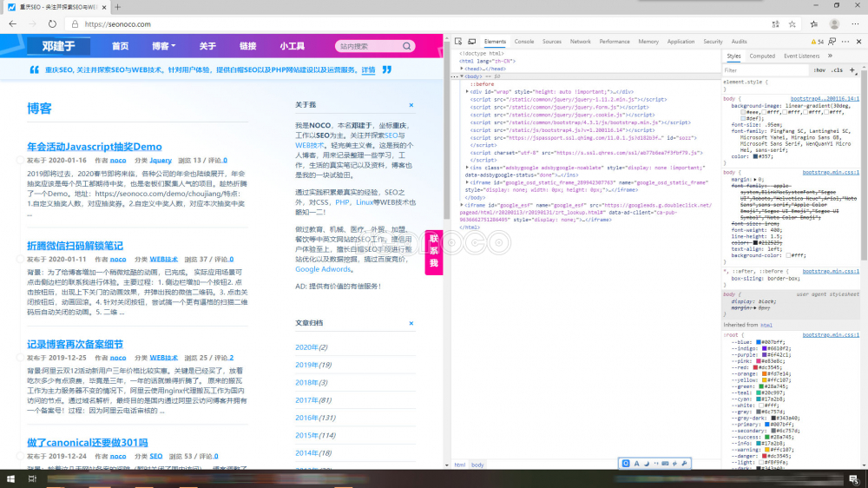Open the Computed styles tab
This screenshot has width=868, height=488.
coord(762,56)
